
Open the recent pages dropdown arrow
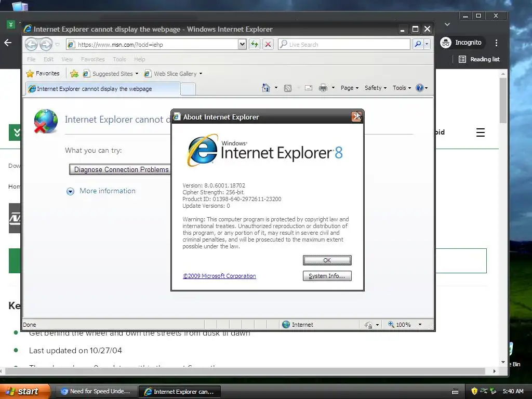(57, 45)
